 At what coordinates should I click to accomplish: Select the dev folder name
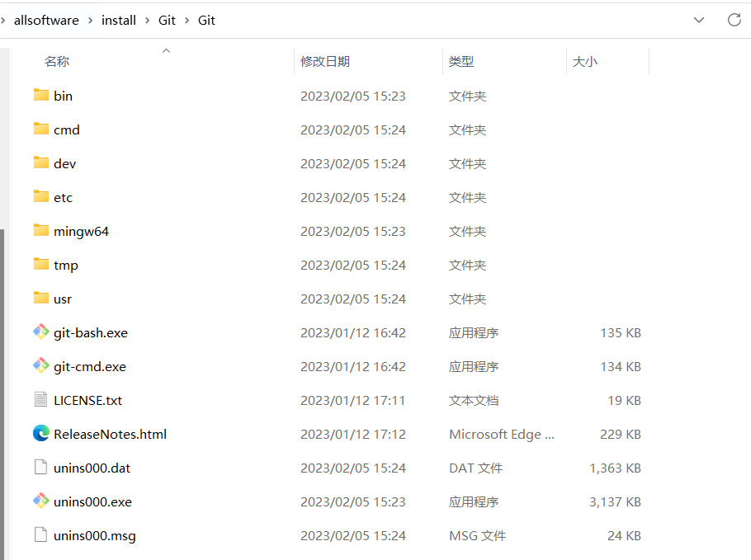tap(64, 164)
